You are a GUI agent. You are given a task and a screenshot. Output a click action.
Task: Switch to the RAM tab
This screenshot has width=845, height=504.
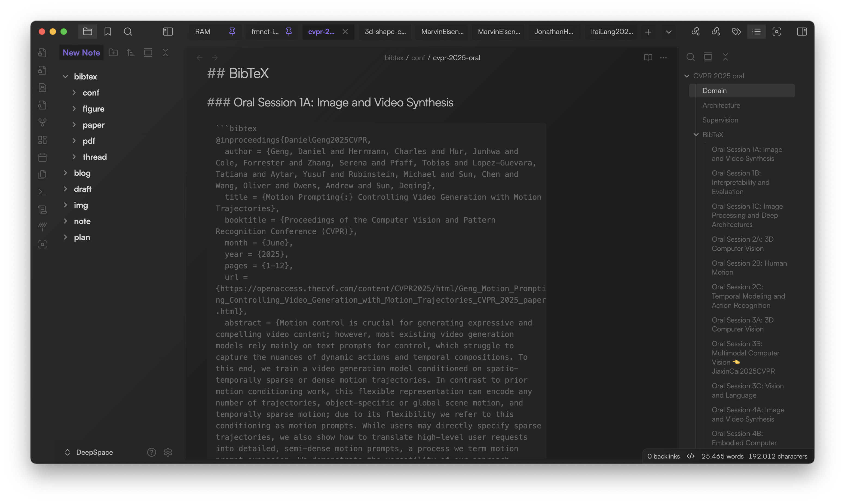click(x=203, y=32)
